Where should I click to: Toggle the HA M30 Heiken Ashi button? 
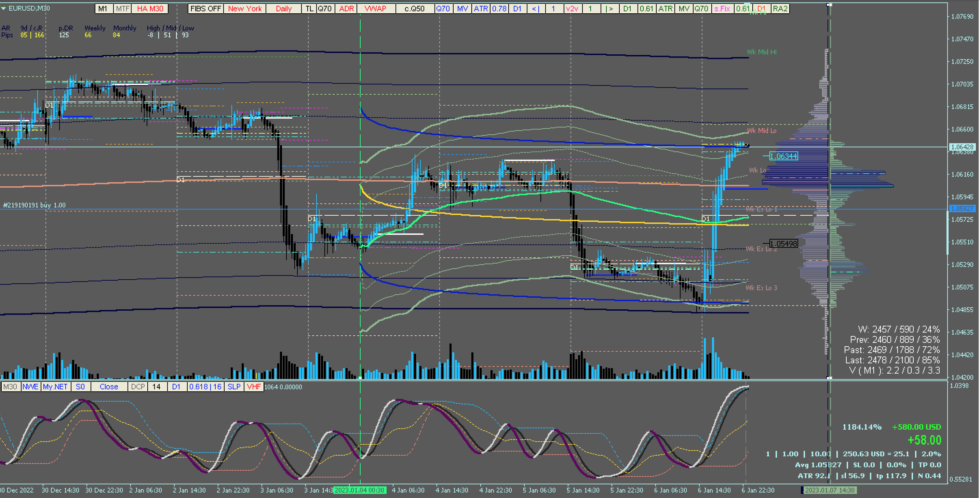coord(150,8)
